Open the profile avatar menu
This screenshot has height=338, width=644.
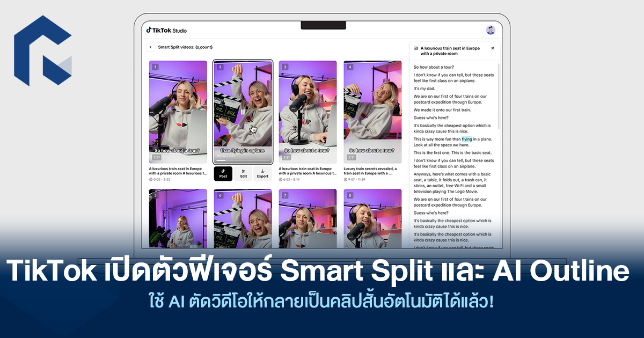(490, 30)
